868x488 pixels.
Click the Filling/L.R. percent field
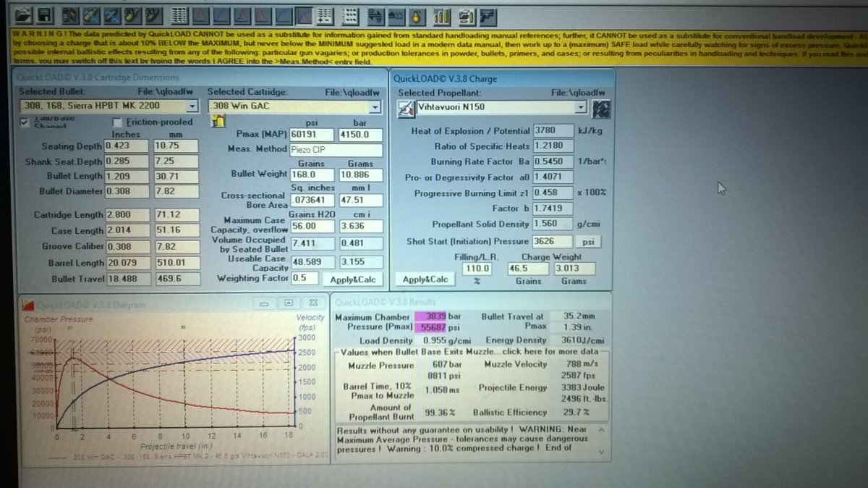click(x=477, y=269)
